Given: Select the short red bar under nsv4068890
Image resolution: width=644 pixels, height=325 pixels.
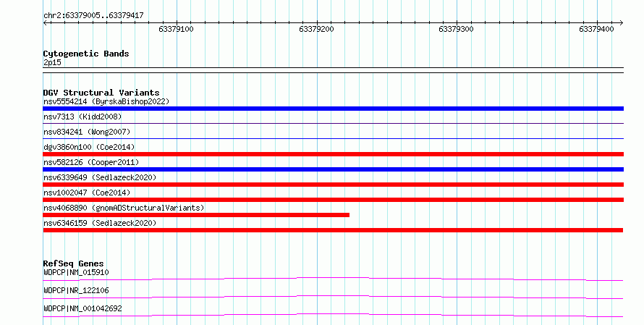Looking at the screenshot, I should (x=196, y=215).
